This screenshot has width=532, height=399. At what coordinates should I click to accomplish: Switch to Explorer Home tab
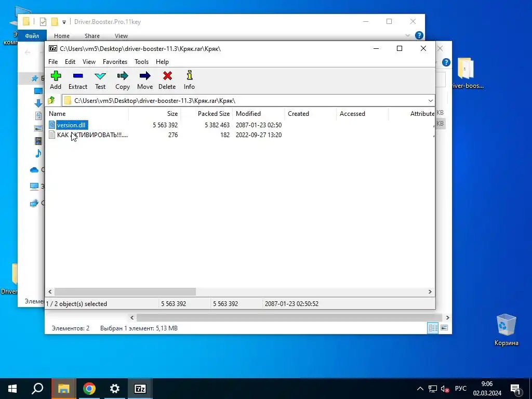click(x=62, y=36)
